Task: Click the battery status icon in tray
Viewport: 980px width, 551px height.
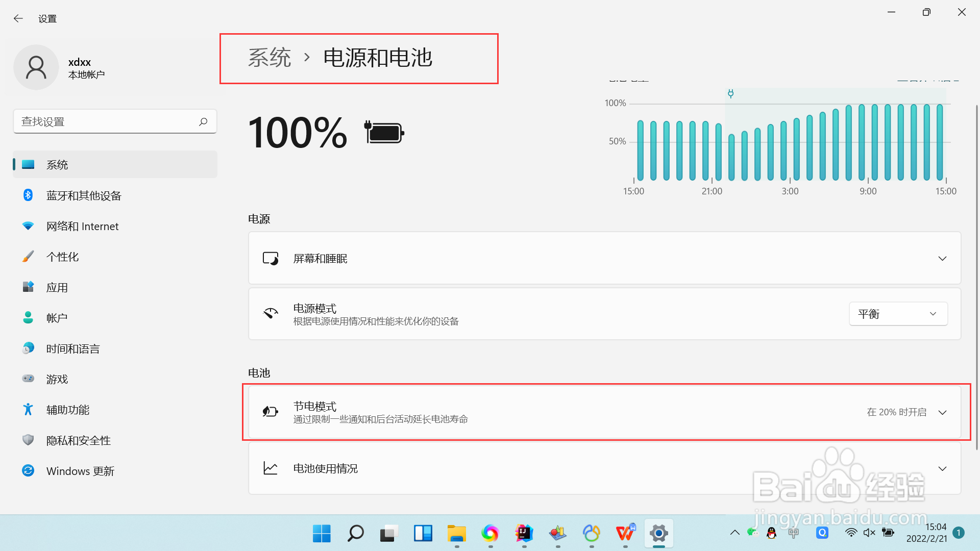Action: click(888, 532)
